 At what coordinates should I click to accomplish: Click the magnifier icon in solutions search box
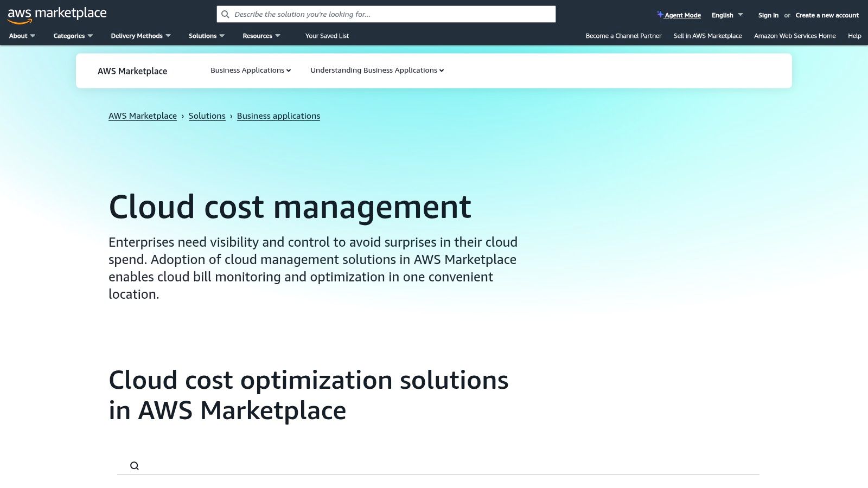[133, 465]
